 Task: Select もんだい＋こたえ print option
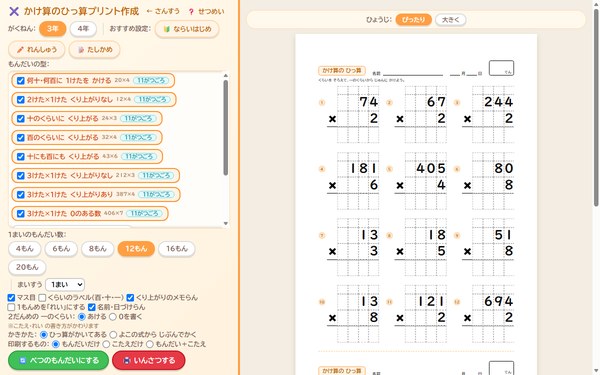tap(150, 344)
